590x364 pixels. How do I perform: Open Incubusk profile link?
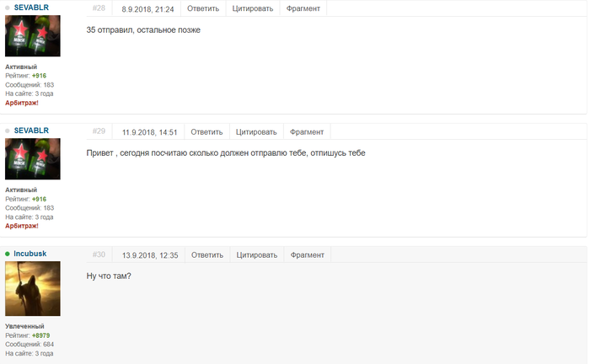(30, 254)
